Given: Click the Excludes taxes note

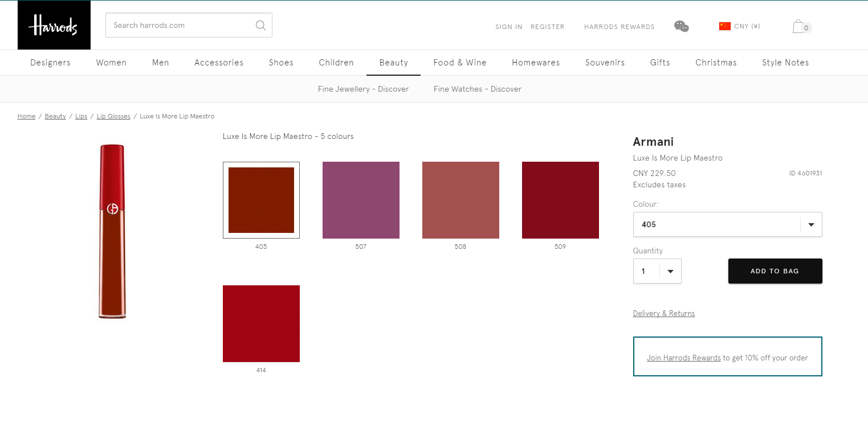Looking at the screenshot, I should [x=659, y=184].
